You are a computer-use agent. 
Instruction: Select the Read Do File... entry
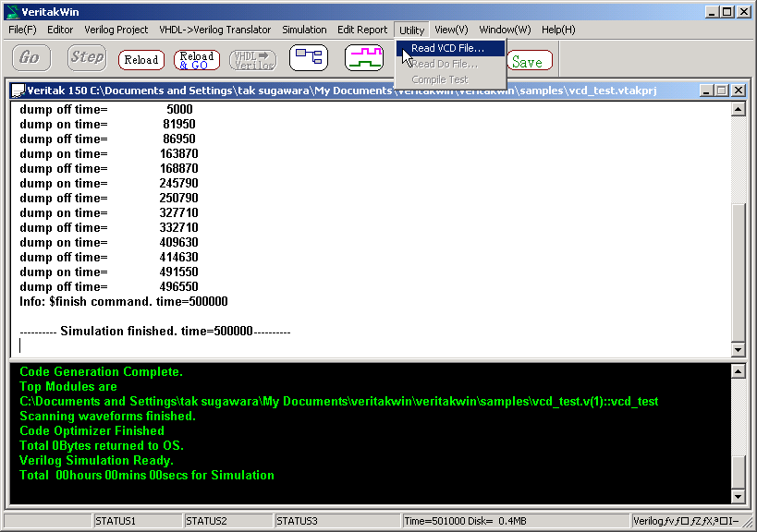click(450, 64)
